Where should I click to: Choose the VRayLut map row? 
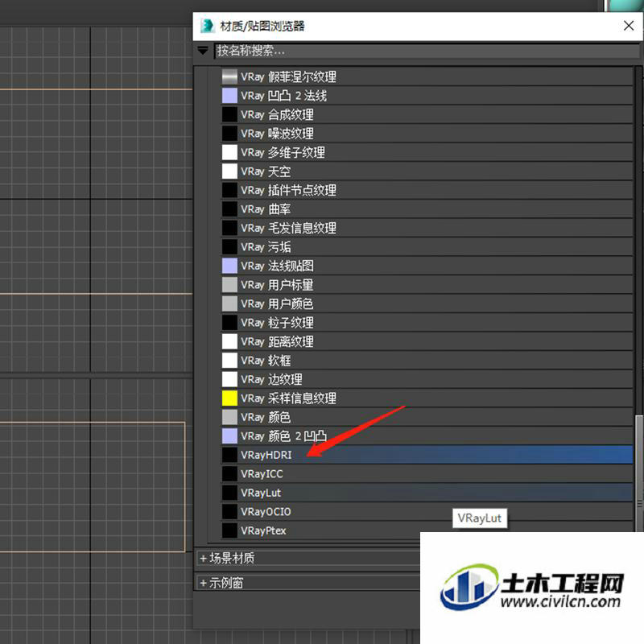tap(427, 493)
